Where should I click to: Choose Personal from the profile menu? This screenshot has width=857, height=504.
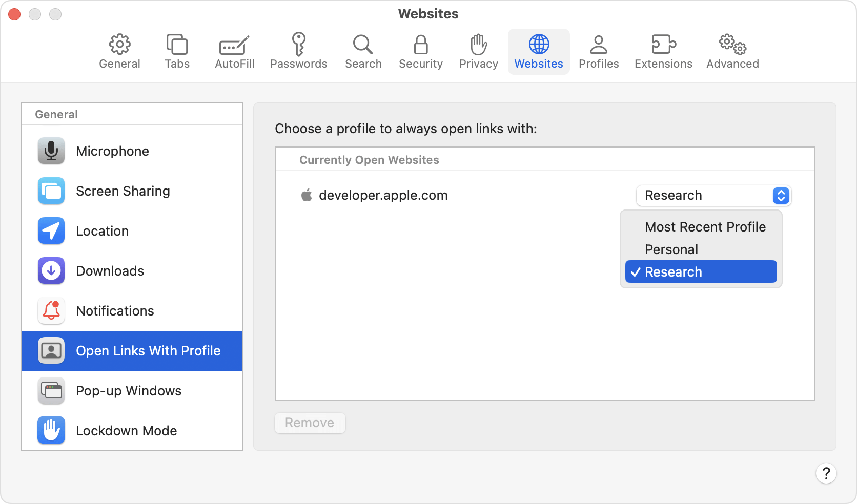(671, 249)
